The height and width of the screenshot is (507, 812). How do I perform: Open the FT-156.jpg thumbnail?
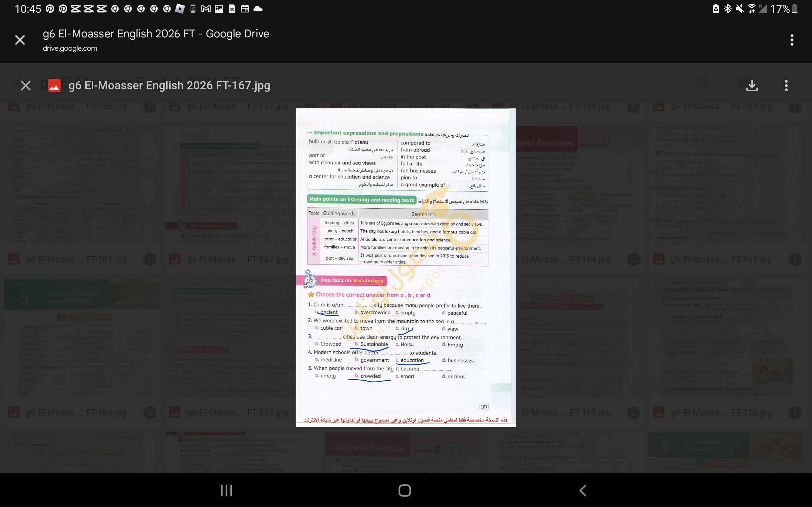[77, 184]
